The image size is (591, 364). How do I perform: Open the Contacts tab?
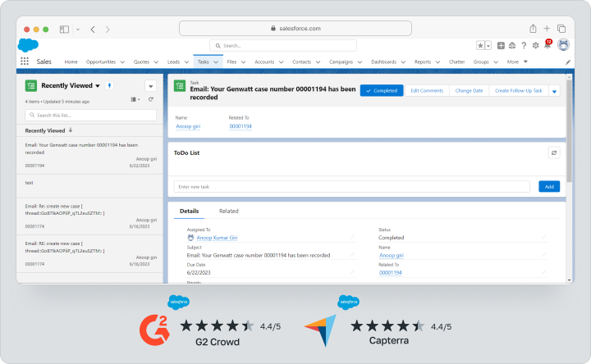coord(301,61)
